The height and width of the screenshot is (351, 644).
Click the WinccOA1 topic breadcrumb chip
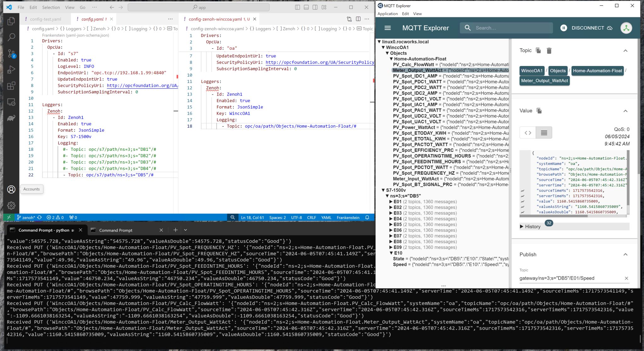[532, 71]
